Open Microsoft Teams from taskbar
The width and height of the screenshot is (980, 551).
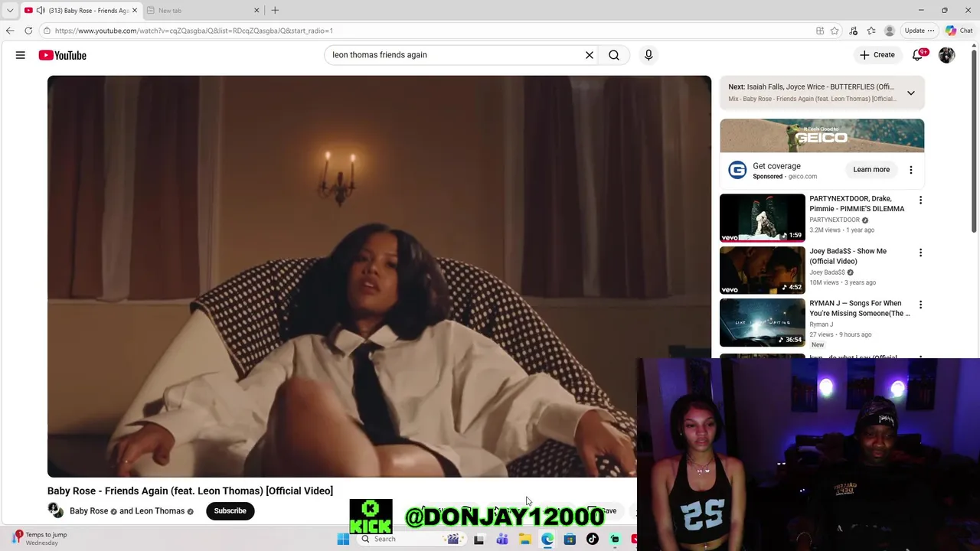[502, 539]
